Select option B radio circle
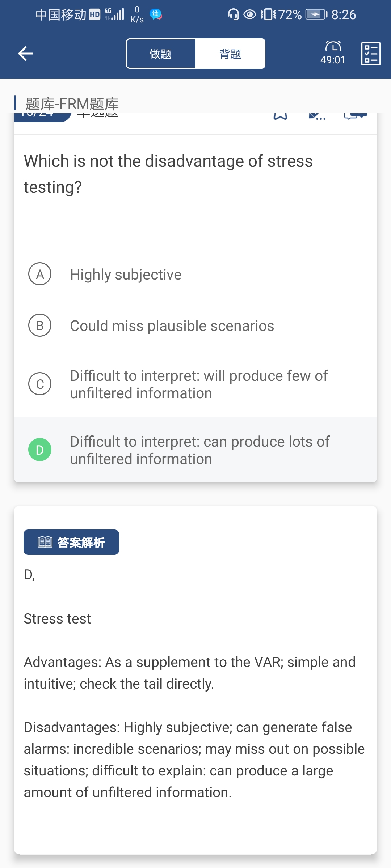Viewport: 391px width, 868px height. (x=40, y=325)
